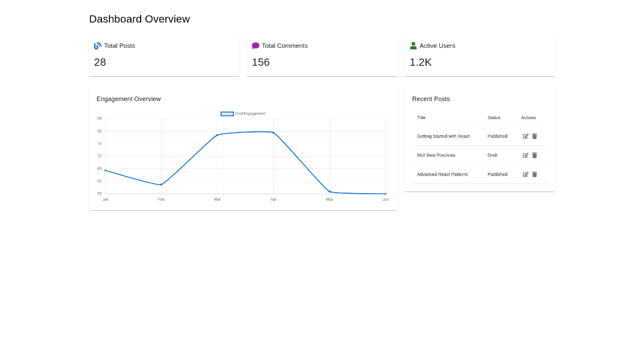Click the purple comment bubble icon
Viewport: 644px width, 338px height.
point(255,46)
